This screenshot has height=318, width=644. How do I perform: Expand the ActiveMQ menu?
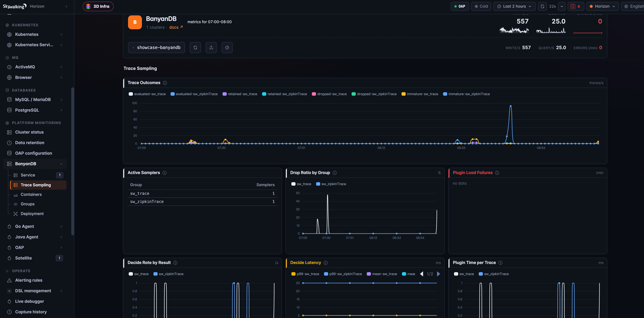[x=35, y=67]
